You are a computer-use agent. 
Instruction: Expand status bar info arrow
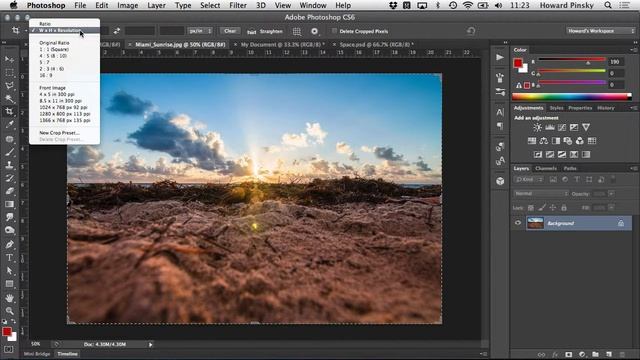click(150, 344)
